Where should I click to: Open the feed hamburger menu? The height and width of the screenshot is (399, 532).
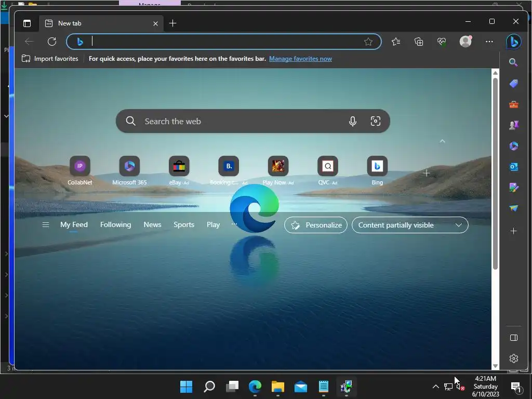click(46, 224)
